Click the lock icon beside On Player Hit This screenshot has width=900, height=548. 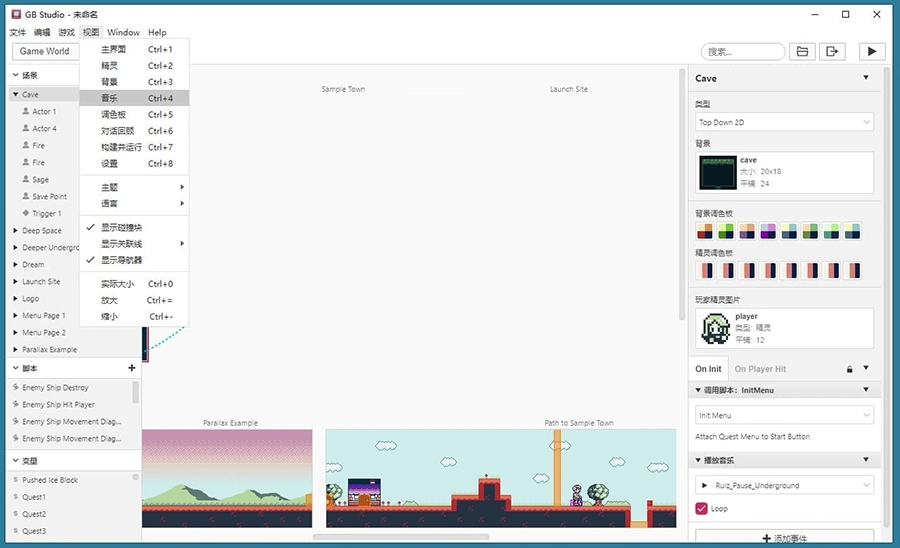pyautogui.click(x=850, y=369)
